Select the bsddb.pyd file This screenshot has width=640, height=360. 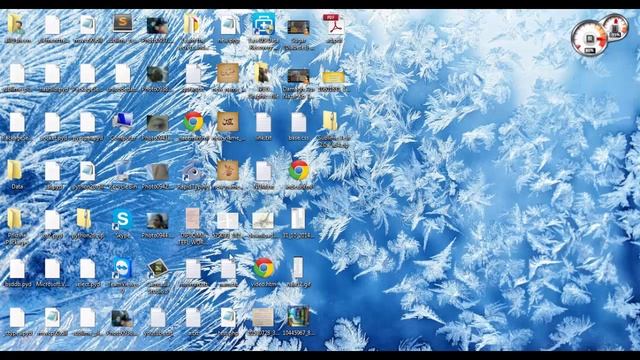click(17, 269)
